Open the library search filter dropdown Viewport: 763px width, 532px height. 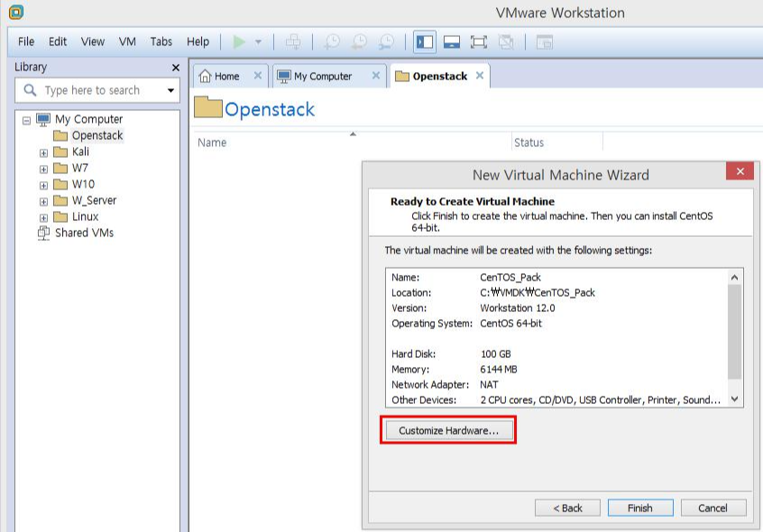[x=170, y=90]
